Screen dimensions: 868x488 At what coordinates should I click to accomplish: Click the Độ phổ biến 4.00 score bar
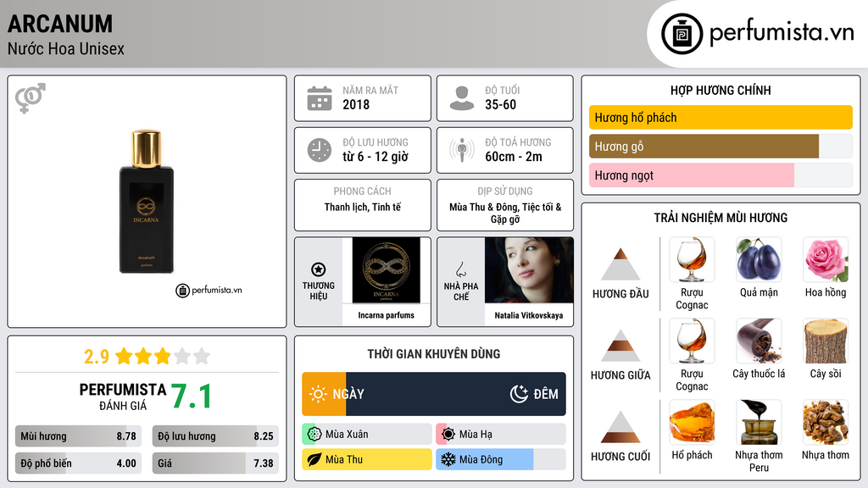tap(79, 463)
